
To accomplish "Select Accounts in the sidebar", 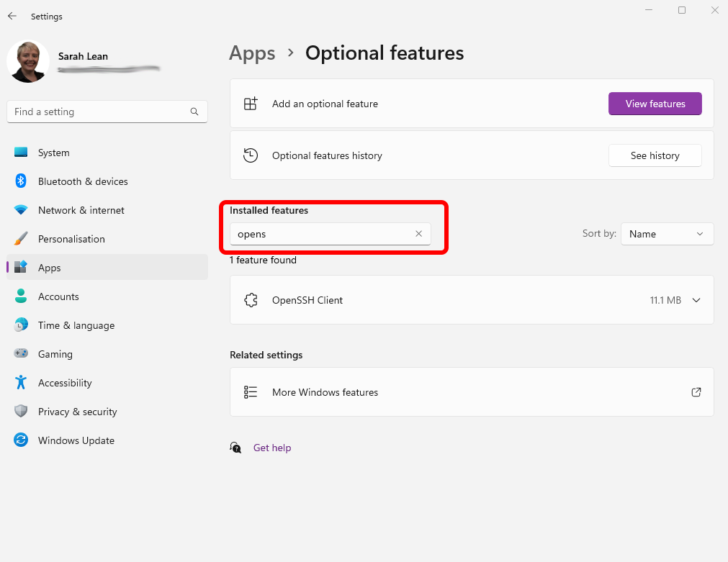I will pos(58,296).
